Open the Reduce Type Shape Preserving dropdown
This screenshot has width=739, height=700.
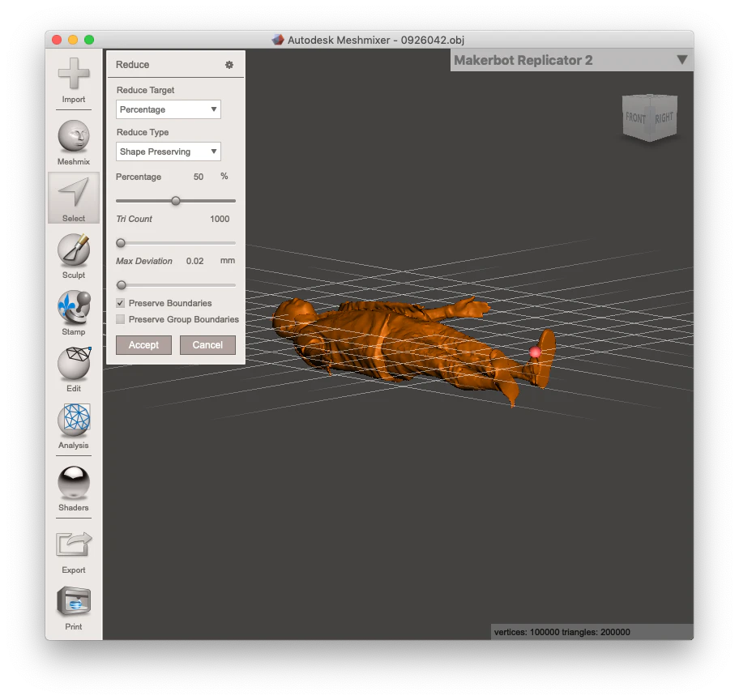click(x=169, y=152)
